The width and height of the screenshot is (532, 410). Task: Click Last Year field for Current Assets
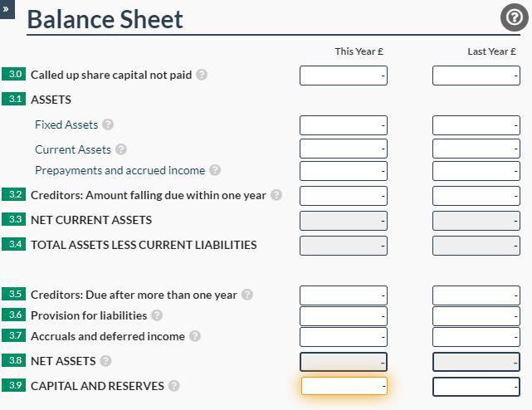coord(476,149)
